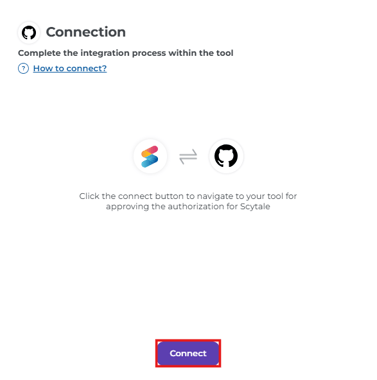The image size is (377, 380).
Task: Select the large GitHub logo in center
Action: pyautogui.click(x=226, y=156)
